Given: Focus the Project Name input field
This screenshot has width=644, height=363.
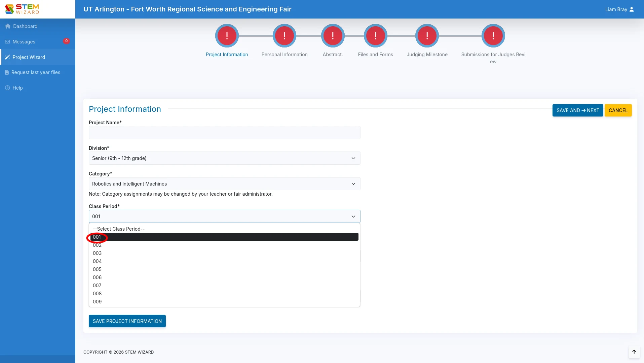Looking at the screenshot, I should pos(224,133).
